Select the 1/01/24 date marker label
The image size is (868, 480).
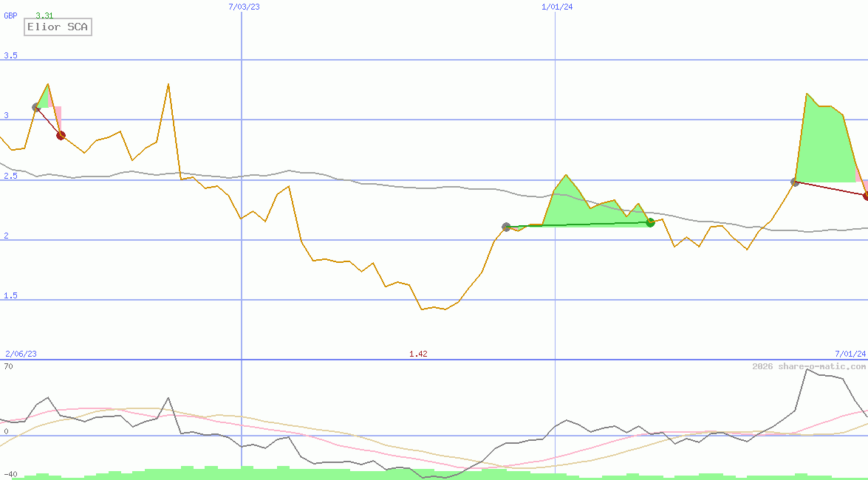pyautogui.click(x=557, y=7)
